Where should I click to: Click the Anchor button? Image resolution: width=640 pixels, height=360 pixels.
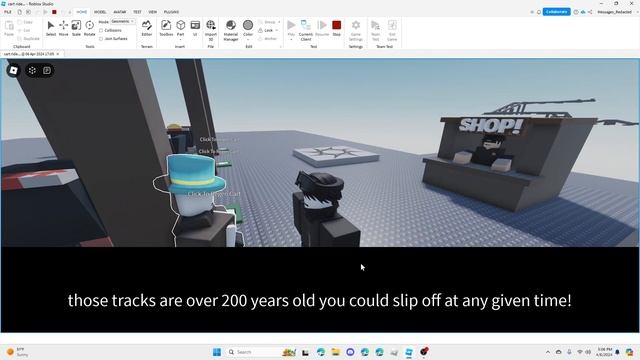(x=268, y=39)
